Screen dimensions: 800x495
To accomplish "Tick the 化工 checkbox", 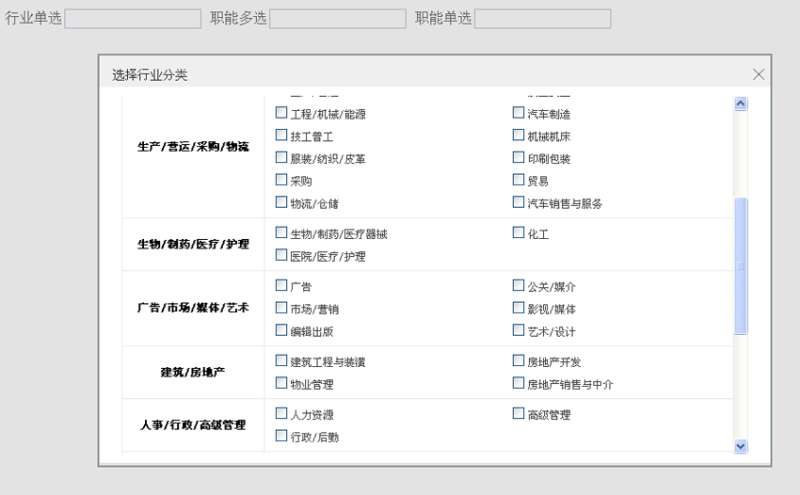I will pos(518,233).
